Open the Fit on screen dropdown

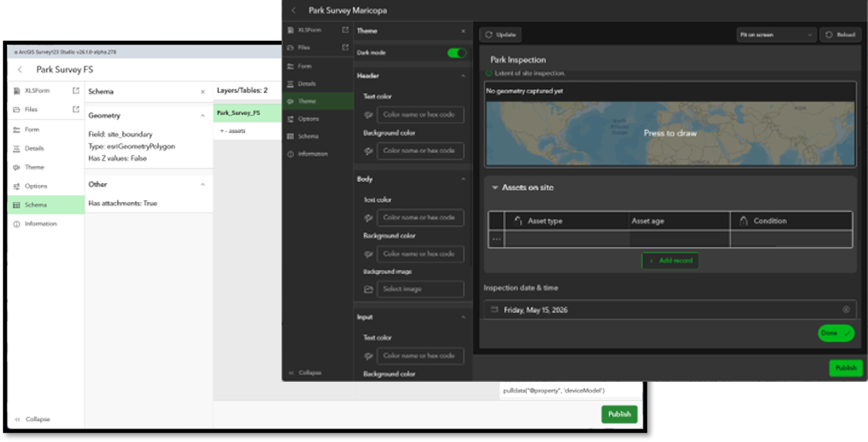[776, 35]
